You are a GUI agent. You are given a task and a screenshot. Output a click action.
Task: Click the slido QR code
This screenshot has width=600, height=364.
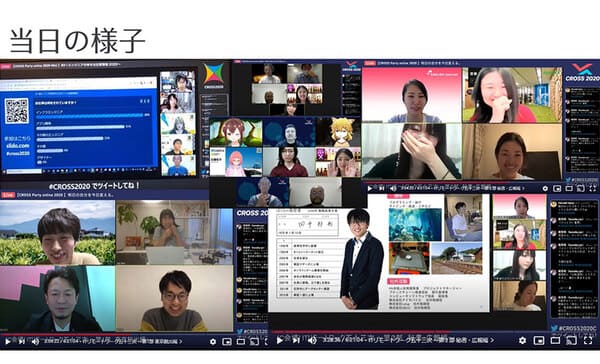(x=16, y=111)
